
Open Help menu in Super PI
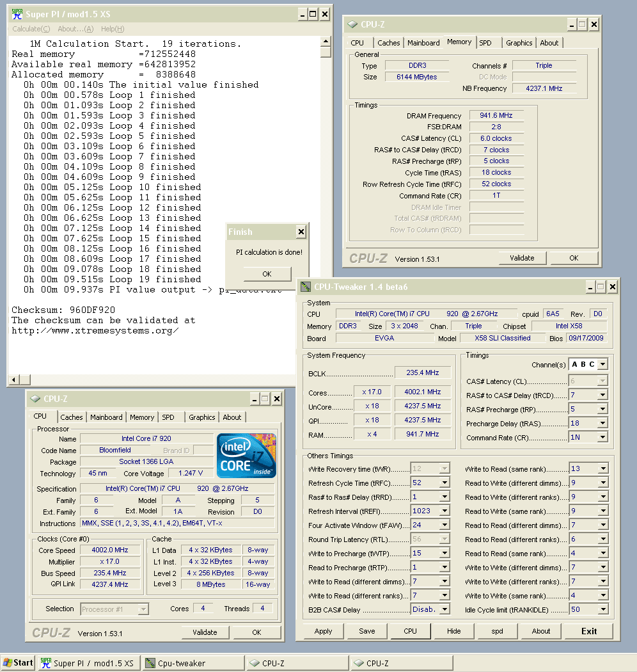point(113,29)
